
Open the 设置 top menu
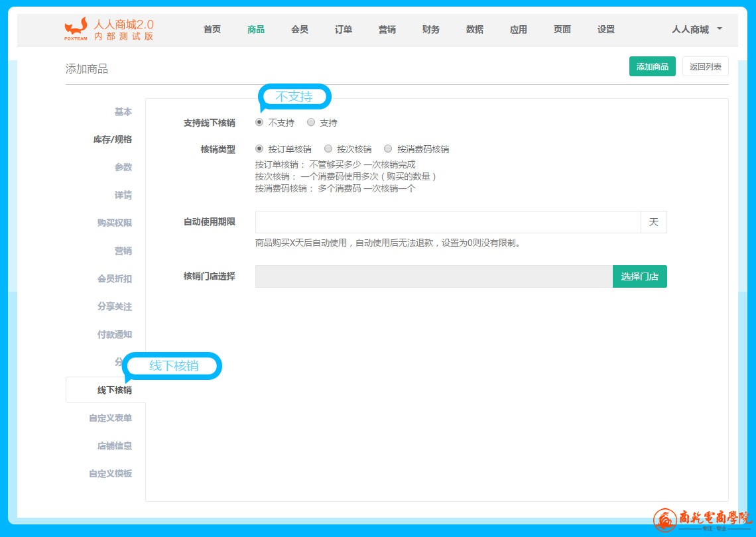(x=606, y=29)
